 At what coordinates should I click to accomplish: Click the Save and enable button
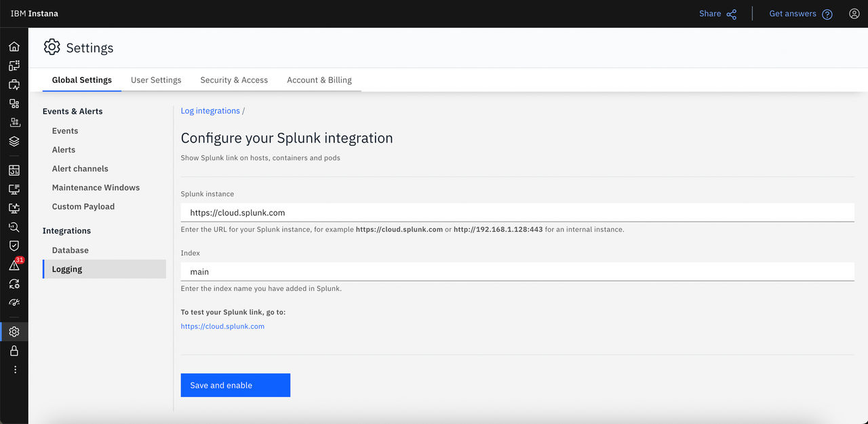[235, 385]
